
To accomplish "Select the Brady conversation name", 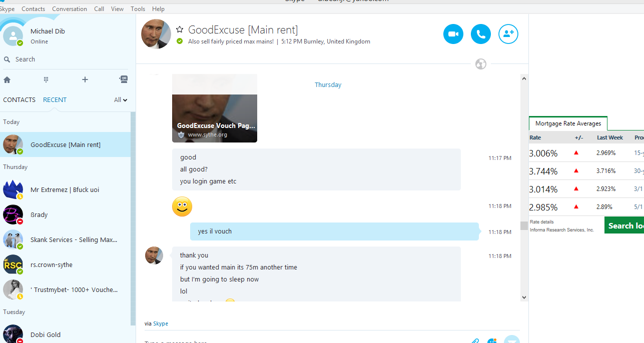I will pyautogui.click(x=39, y=214).
